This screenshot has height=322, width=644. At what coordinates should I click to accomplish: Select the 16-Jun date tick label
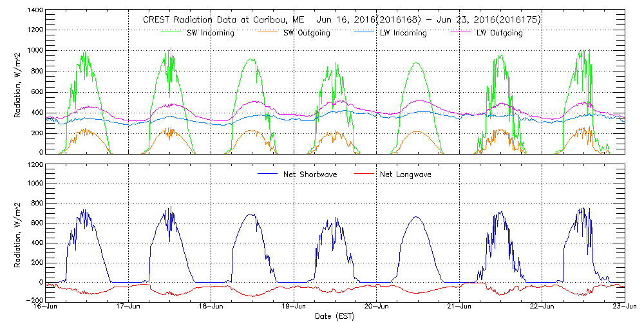click(x=46, y=307)
